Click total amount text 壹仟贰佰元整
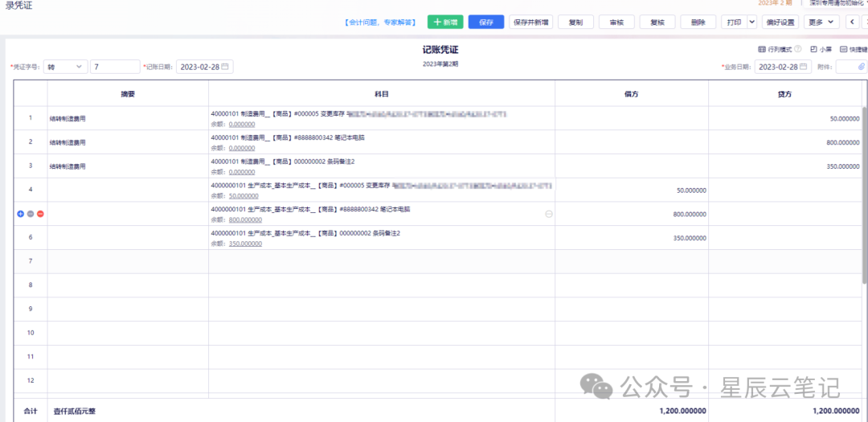 (x=74, y=411)
